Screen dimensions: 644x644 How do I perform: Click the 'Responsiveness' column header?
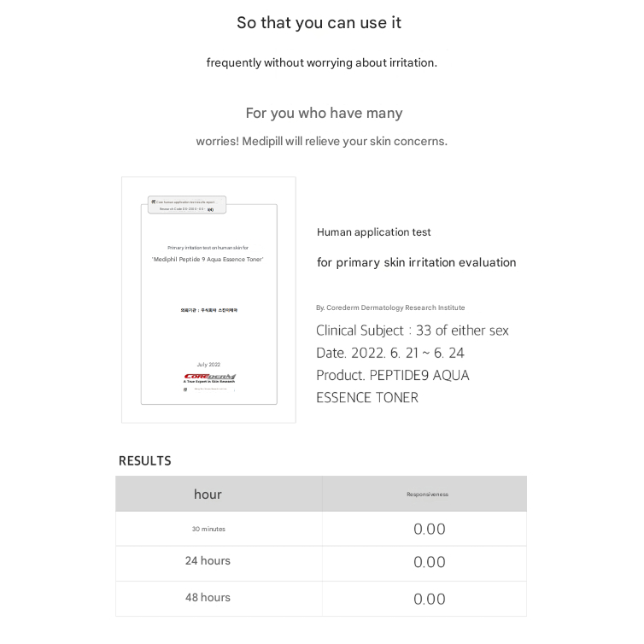(427, 495)
